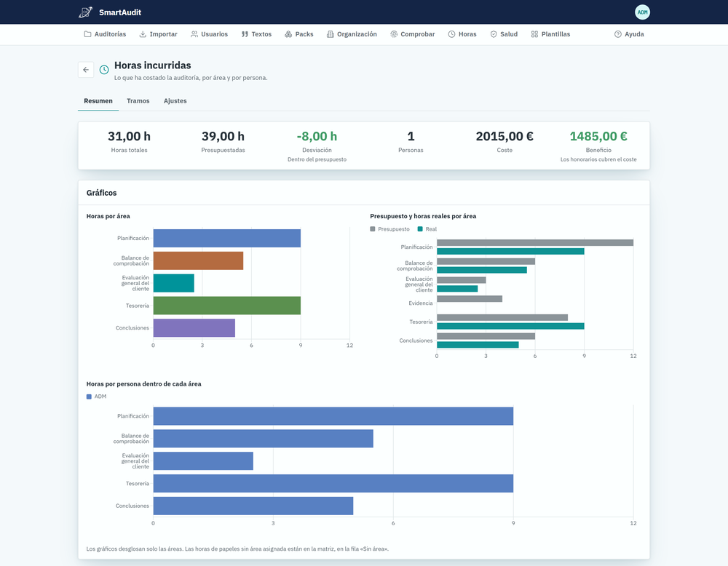Select the 31,00 h total hours value
The height and width of the screenshot is (566, 728).
coord(129,136)
